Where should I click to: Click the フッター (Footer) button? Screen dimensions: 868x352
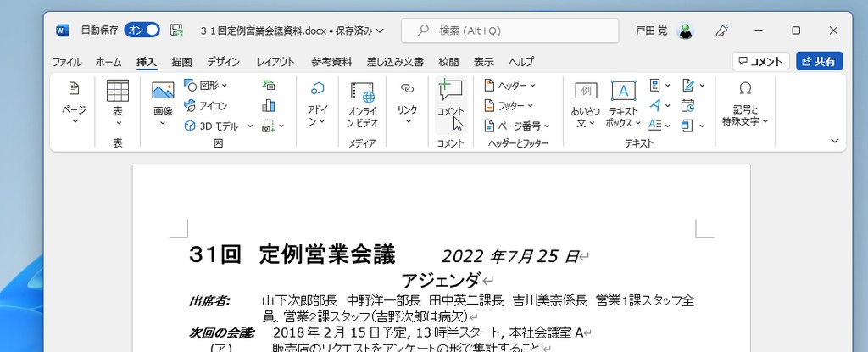coord(509,105)
